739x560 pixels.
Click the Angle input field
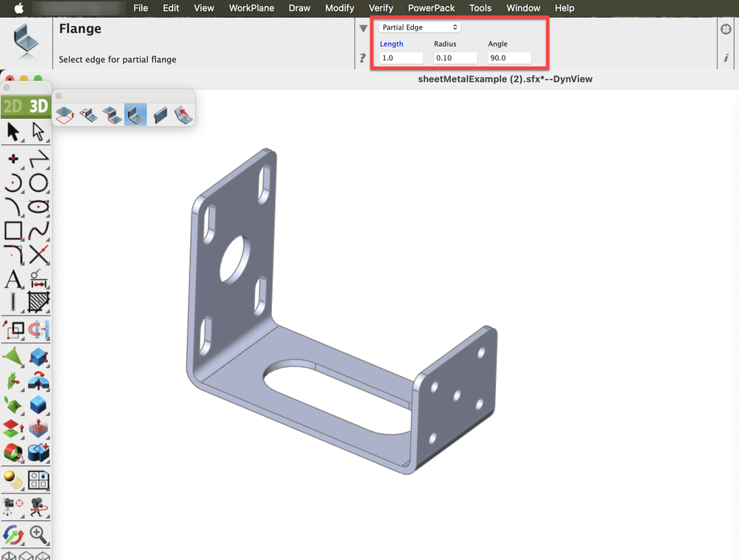(x=509, y=58)
